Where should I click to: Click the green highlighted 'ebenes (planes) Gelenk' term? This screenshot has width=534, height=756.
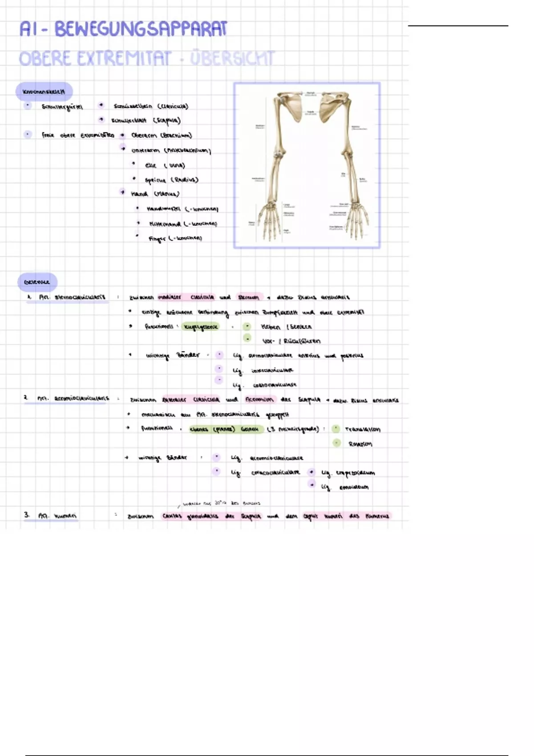224,429
